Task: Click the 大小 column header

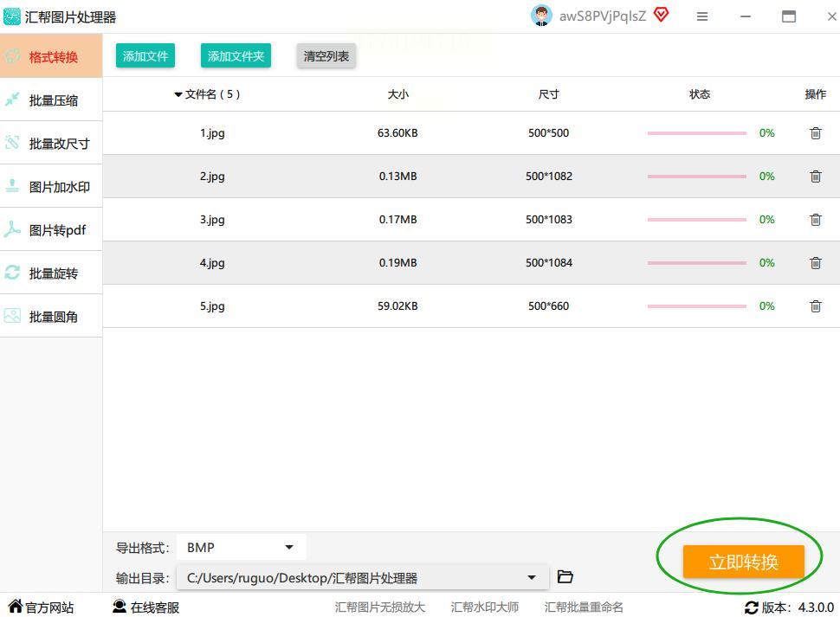Action: click(398, 94)
